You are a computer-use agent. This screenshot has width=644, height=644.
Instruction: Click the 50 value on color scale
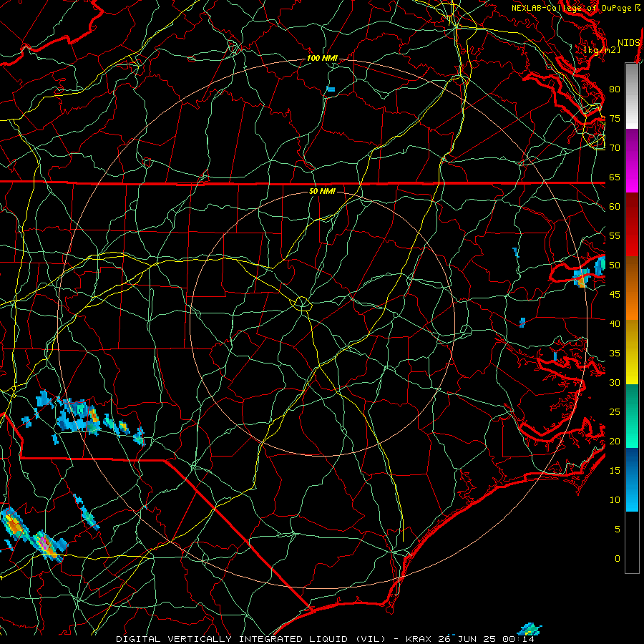tap(615, 265)
